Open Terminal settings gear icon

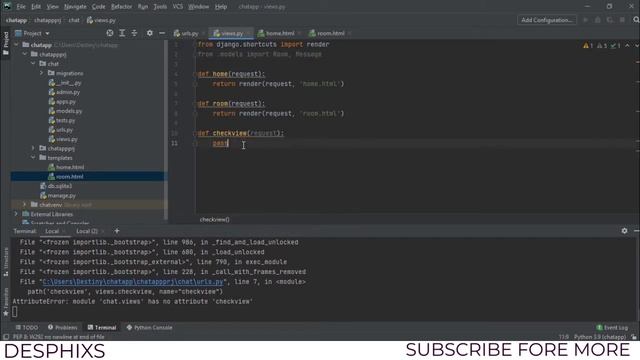coord(624,231)
